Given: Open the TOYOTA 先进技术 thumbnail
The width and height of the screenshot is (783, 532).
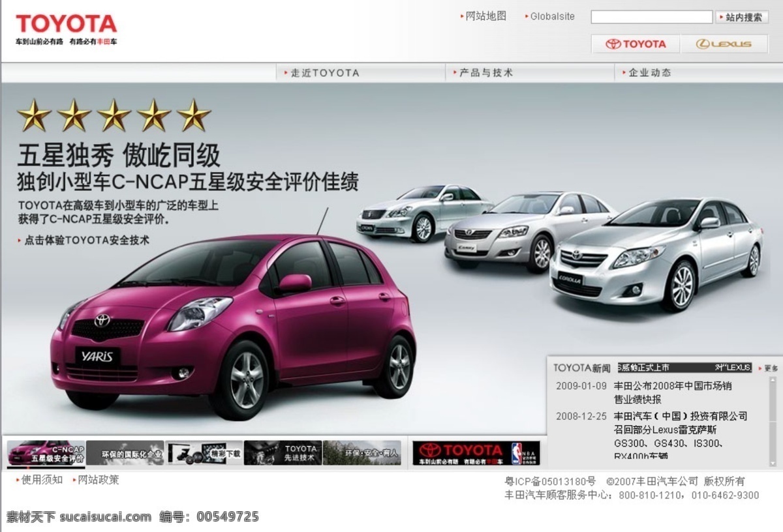Looking at the screenshot, I should click(x=283, y=453).
